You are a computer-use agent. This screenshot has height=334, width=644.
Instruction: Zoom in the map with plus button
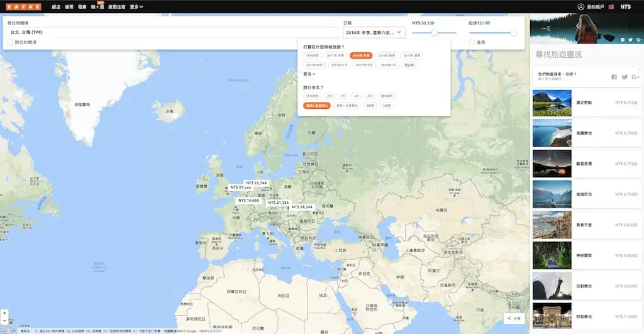[x=4, y=313]
